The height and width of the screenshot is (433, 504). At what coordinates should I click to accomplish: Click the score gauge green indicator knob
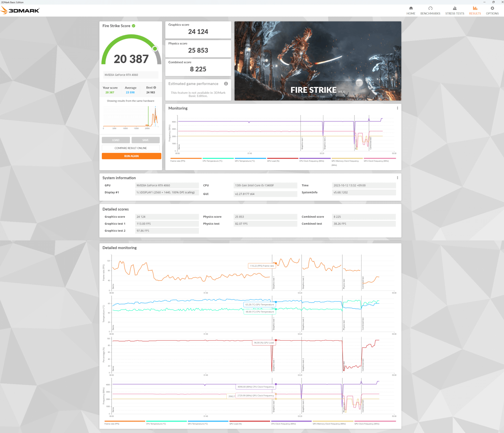pyautogui.click(x=155, y=49)
